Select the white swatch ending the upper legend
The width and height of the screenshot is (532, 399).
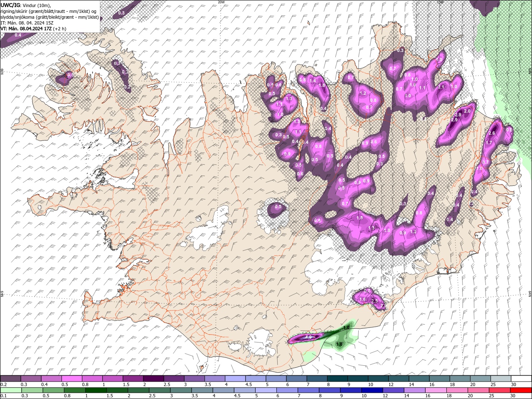(521, 379)
